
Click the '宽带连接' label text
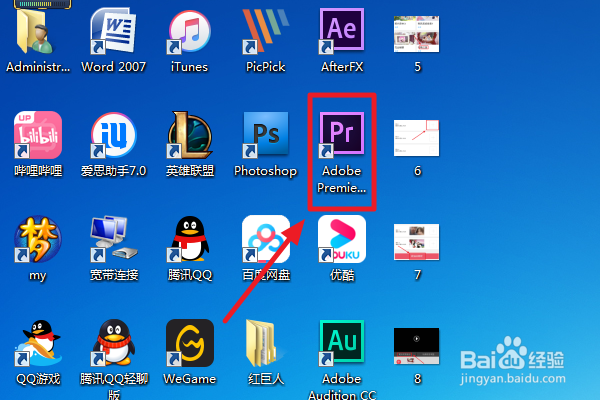point(114,275)
